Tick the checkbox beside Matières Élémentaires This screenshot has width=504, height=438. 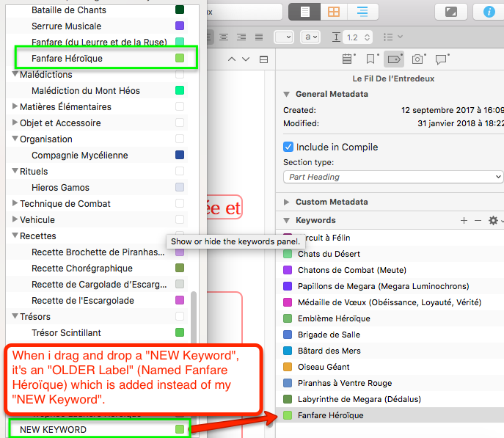pyautogui.click(x=180, y=107)
